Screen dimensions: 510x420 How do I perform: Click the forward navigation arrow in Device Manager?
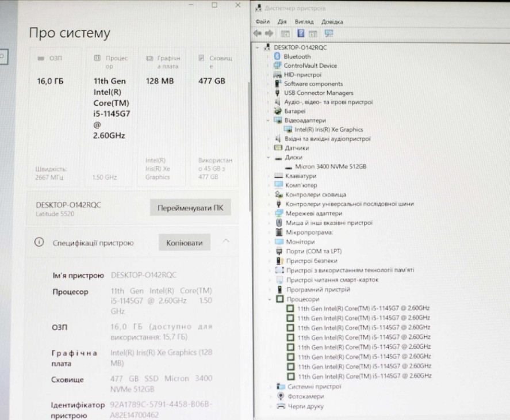point(269,32)
